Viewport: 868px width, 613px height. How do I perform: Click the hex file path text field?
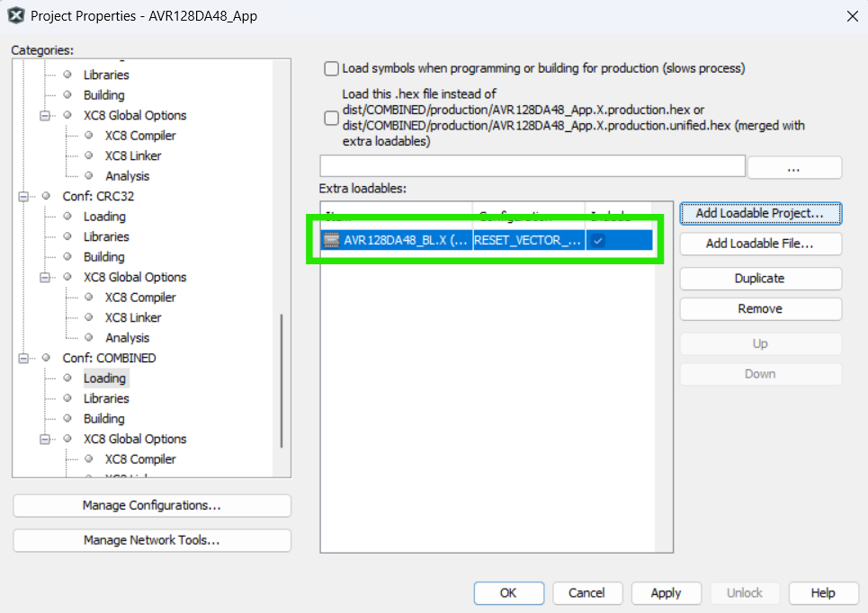tap(532, 166)
